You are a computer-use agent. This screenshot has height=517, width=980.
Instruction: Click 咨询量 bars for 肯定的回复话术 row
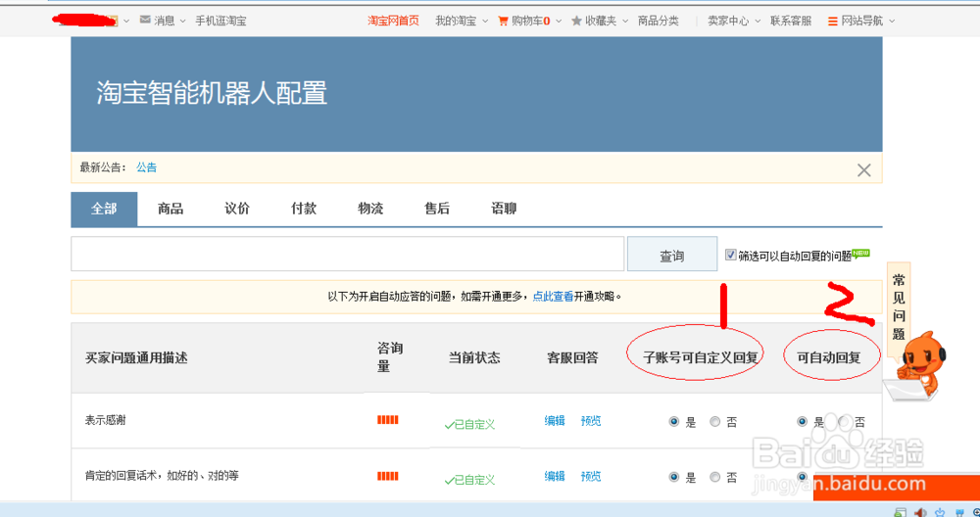tap(387, 477)
